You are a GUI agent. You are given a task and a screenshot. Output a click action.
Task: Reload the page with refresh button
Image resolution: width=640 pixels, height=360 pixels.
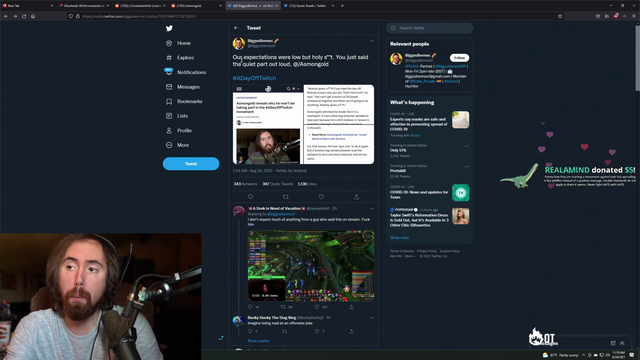[x=24, y=16]
